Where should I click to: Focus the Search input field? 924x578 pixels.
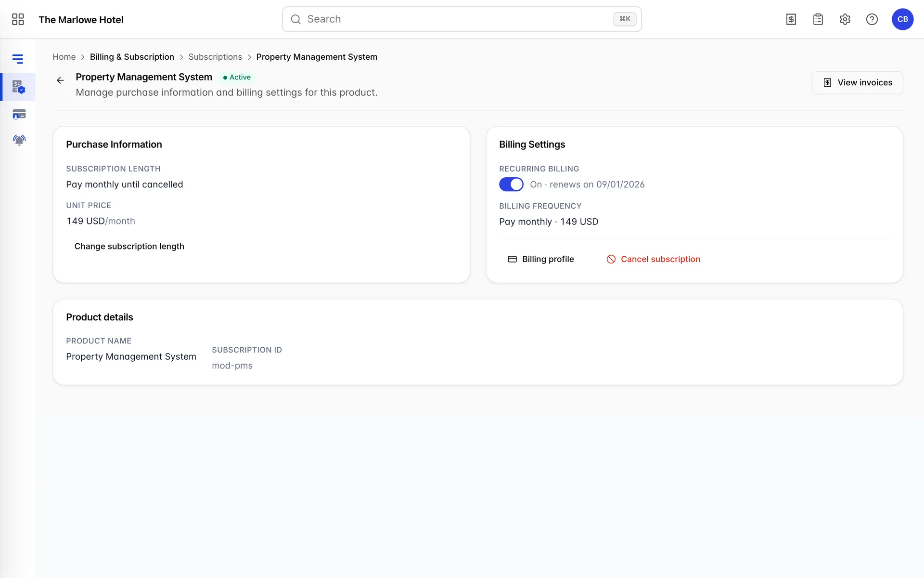[462, 19]
